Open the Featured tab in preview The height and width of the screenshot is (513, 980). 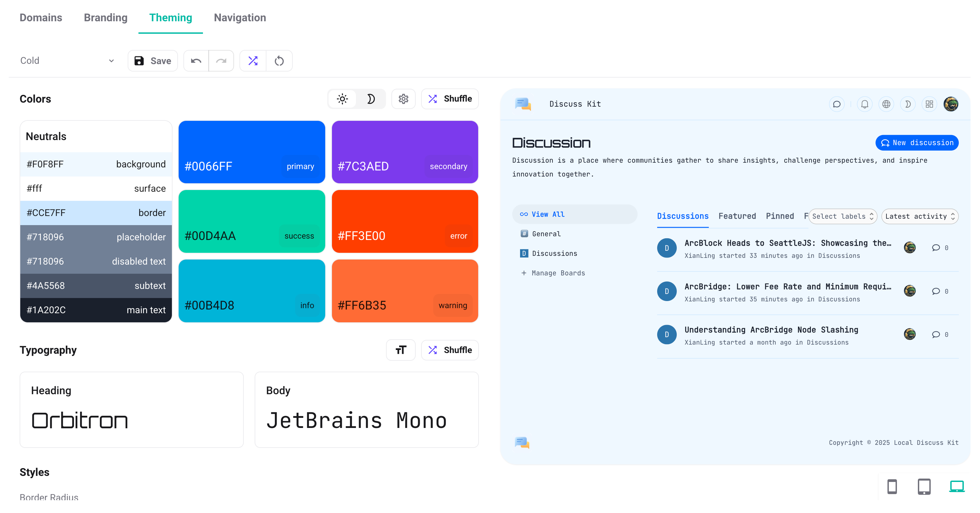coord(737,216)
